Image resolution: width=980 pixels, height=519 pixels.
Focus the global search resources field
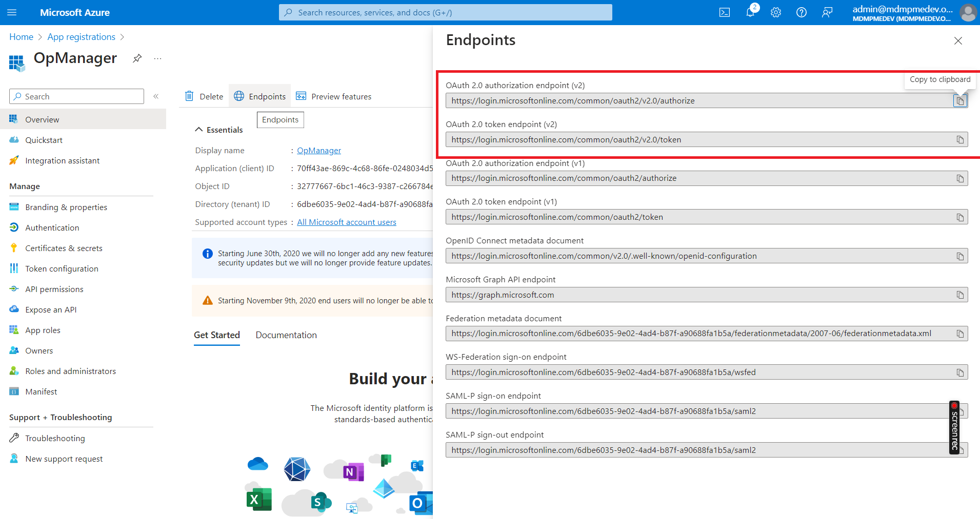[446, 12]
